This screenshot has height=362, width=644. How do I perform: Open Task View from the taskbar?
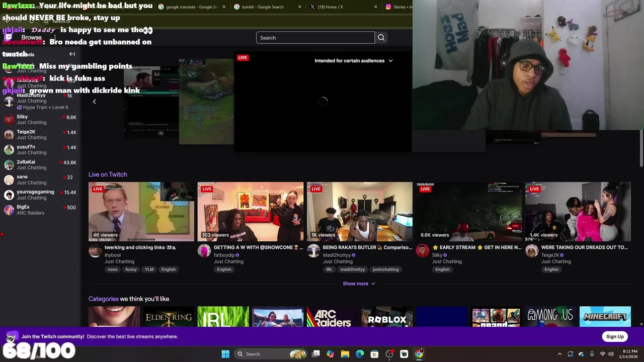(x=315, y=354)
